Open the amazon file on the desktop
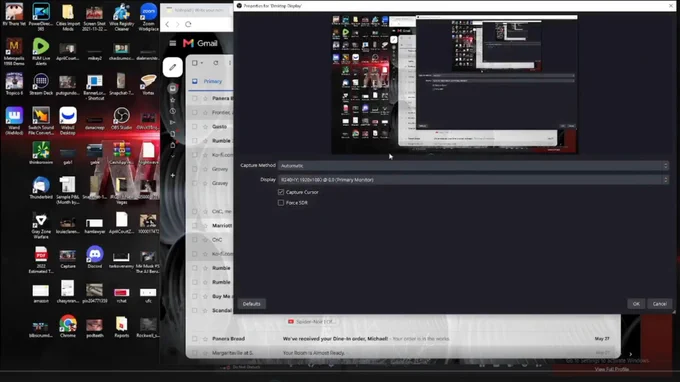Screen dimensions: 680x382 point(41,293)
